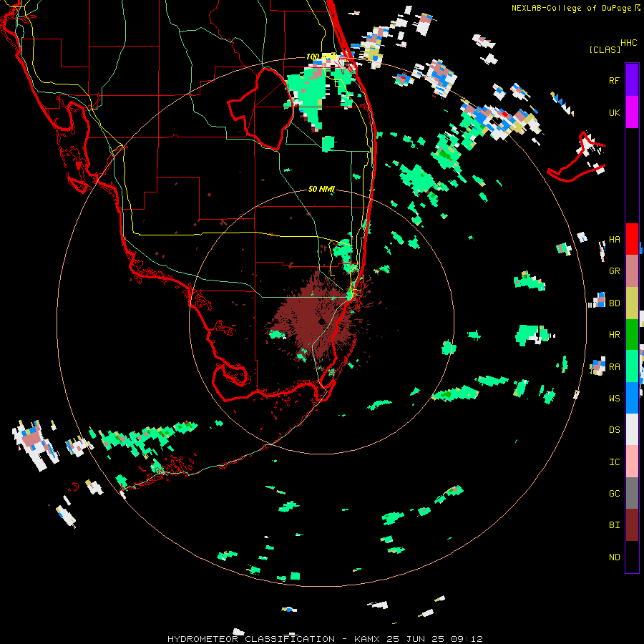Click the HA legend label

[614, 239]
